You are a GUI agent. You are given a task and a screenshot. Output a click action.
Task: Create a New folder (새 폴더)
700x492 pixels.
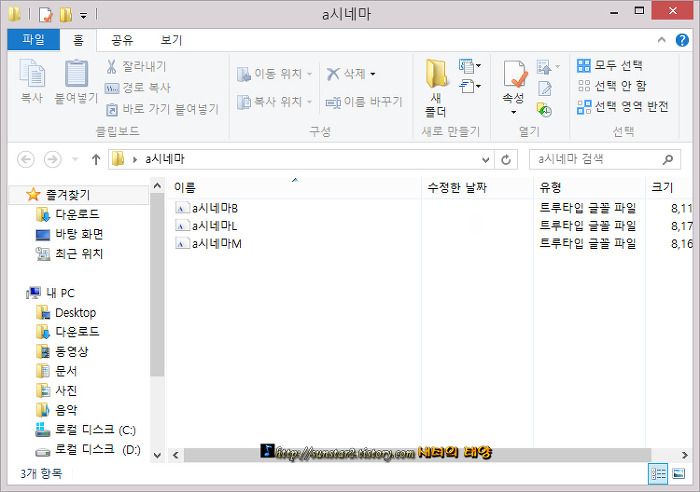pos(436,88)
